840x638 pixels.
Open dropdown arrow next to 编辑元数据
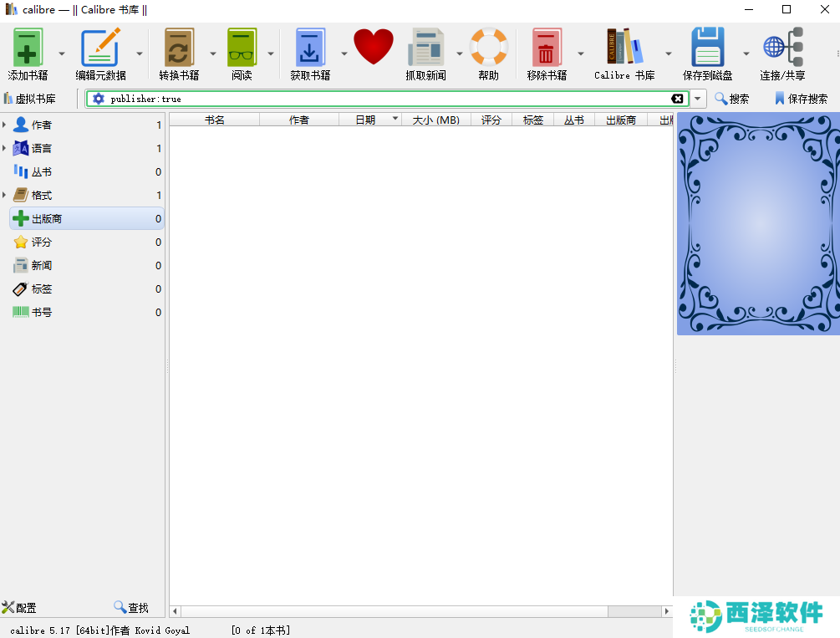pos(140,54)
